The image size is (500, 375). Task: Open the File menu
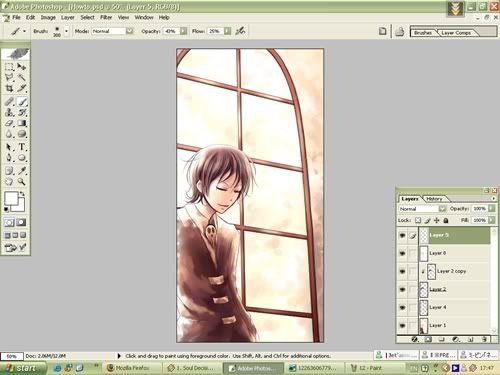[16, 17]
